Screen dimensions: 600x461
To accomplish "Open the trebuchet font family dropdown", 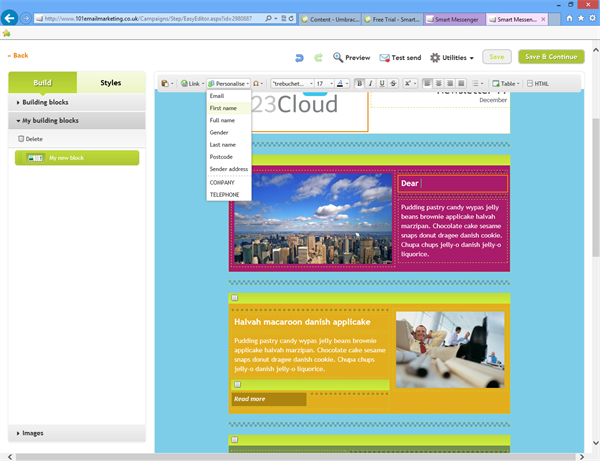I will tap(292, 83).
